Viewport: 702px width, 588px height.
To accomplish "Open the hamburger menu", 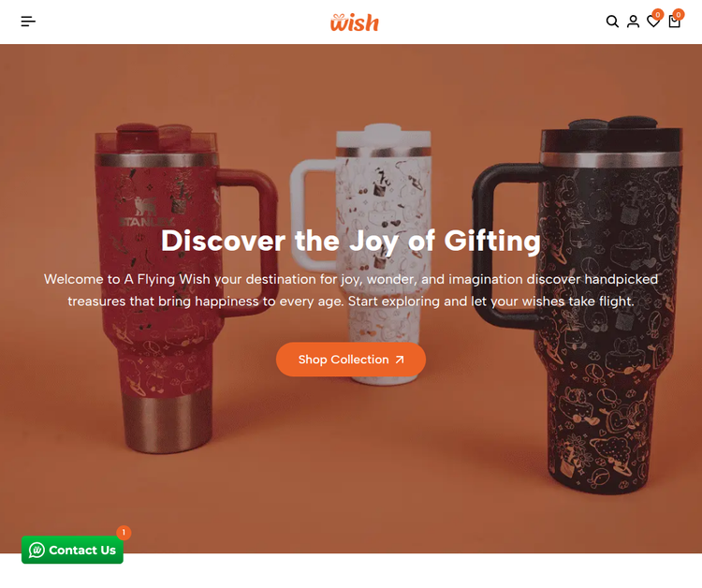I will pyautogui.click(x=28, y=22).
